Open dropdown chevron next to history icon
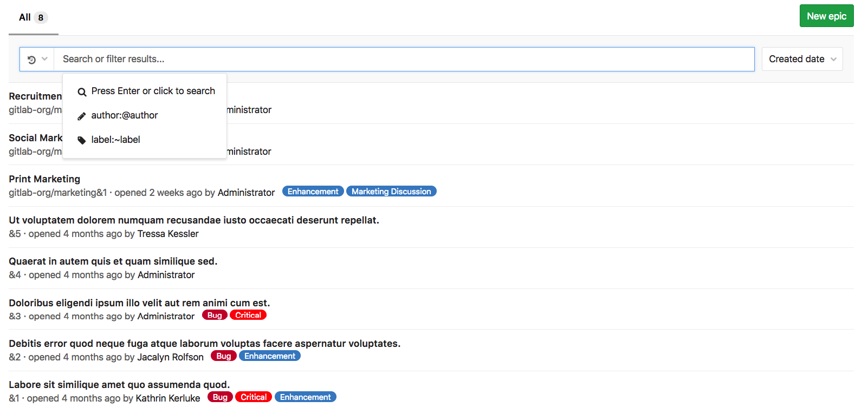The width and height of the screenshot is (868, 414). pyautogui.click(x=45, y=59)
